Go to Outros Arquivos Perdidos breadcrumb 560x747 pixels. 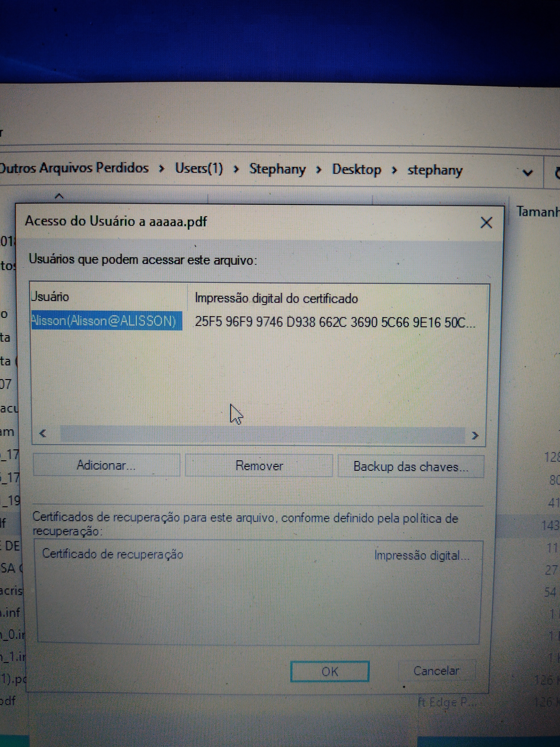click(74, 168)
